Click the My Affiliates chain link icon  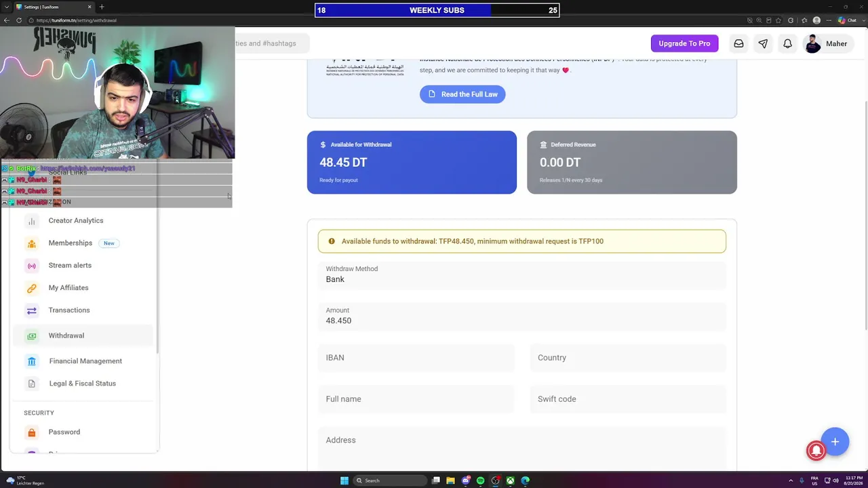coord(31,288)
